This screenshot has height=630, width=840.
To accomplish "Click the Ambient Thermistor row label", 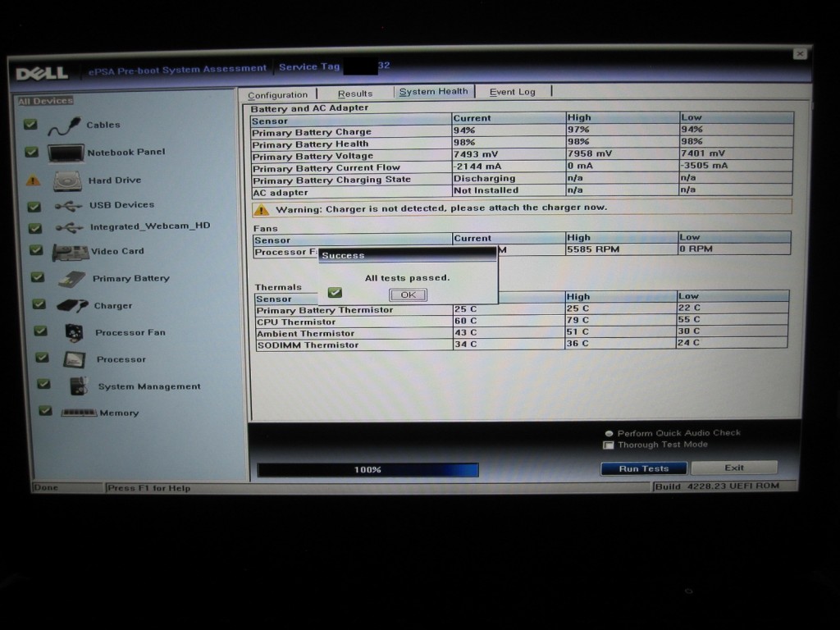I will 305,334.
